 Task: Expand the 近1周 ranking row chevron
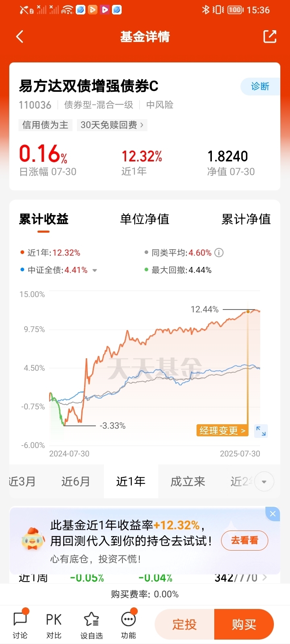coord(265,578)
